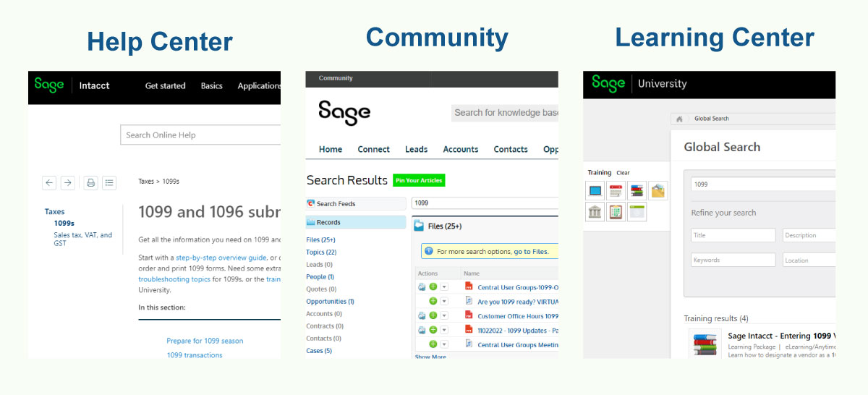This screenshot has height=395, width=868.
Task: Filter results by Cases (5)
Action: (319, 350)
